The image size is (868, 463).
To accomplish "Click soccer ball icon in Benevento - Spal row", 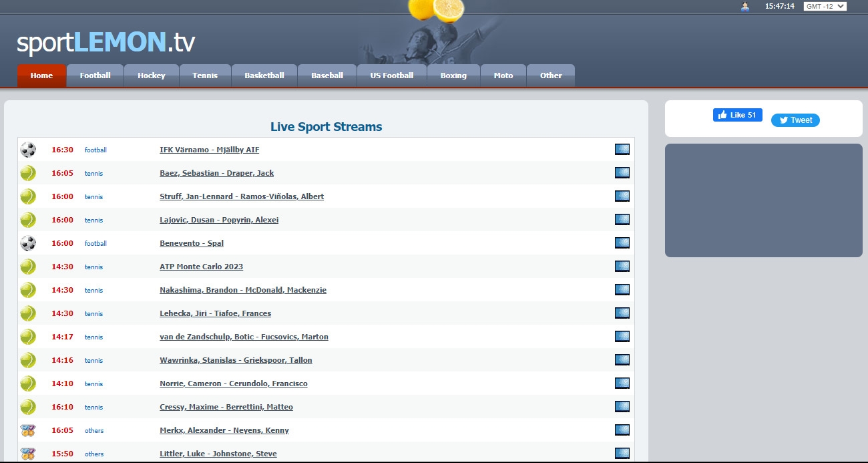I will click(x=28, y=243).
